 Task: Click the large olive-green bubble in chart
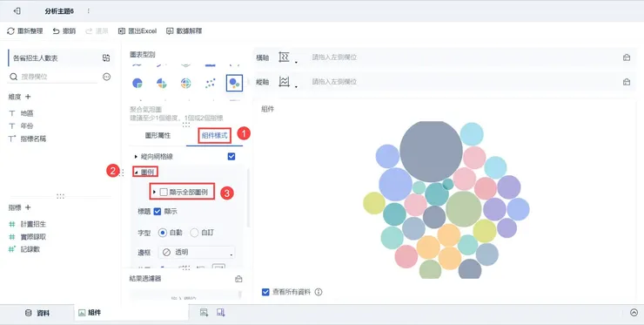pyautogui.click(x=464, y=209)
